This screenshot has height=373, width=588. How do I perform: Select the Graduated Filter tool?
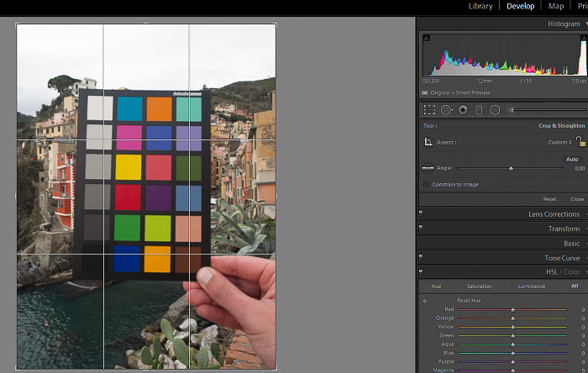(x=479, y=110)
